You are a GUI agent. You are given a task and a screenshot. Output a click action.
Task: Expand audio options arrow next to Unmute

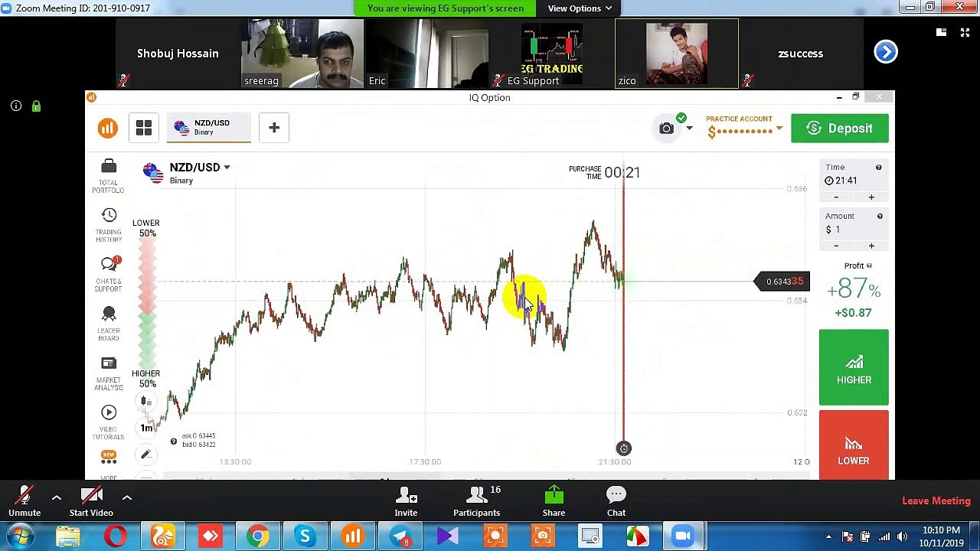coord(57,498)
